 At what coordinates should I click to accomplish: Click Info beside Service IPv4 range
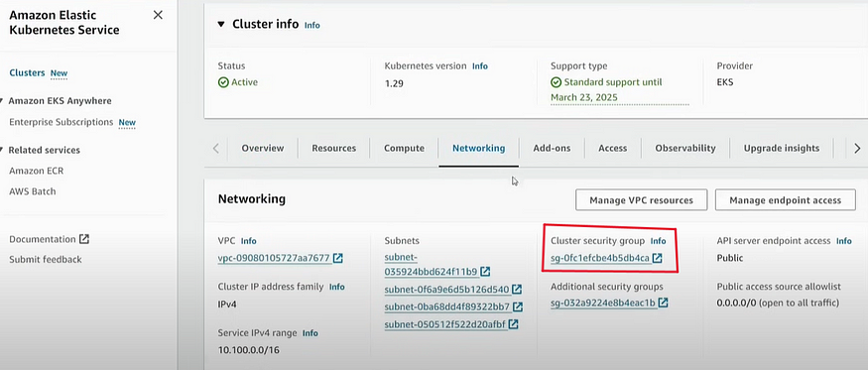pos(310,333)
